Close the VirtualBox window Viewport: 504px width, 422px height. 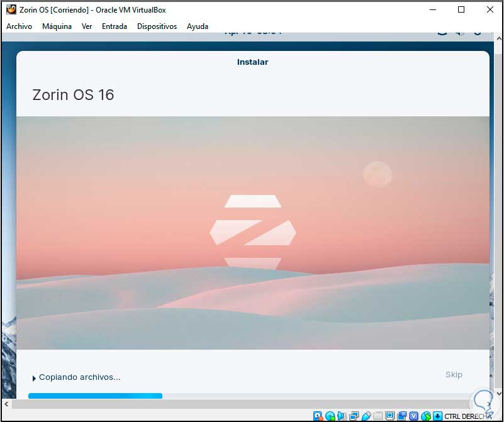[490, 9]
